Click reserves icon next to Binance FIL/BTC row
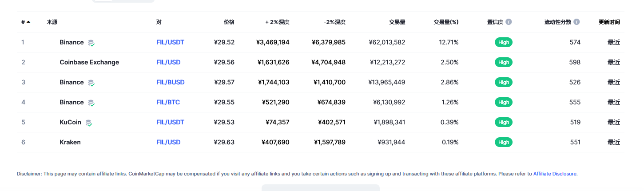644x191 pixels. [91, 103]
